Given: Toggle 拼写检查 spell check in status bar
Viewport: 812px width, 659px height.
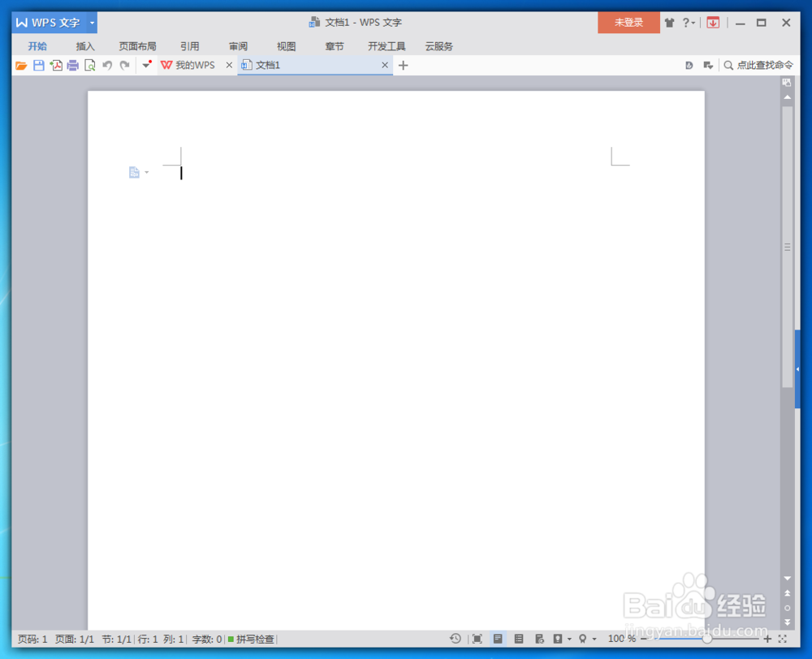Looking at the screenshot, I should tap(251, 640).
